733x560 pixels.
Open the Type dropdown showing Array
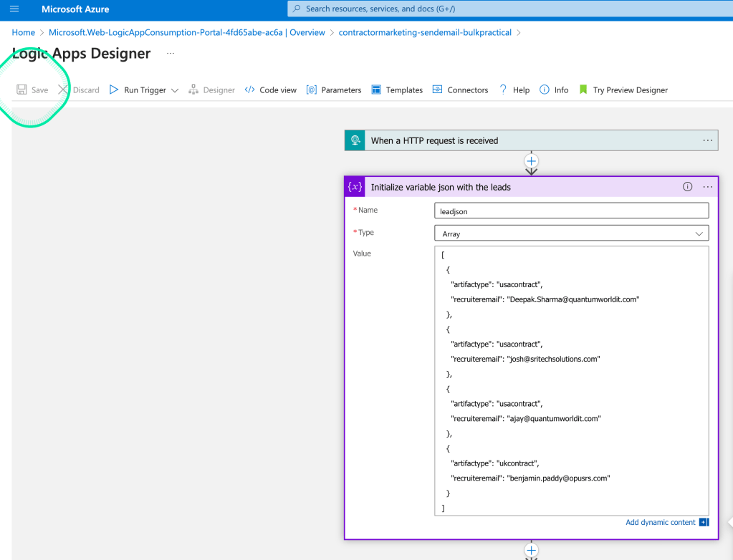click(x=571, y=233)
